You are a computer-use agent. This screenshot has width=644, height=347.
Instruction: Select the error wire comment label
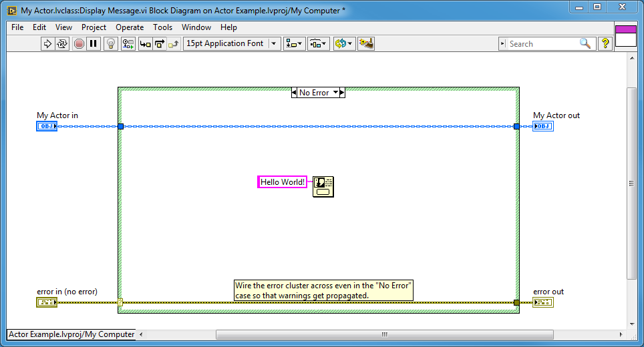click(x=323, y=290)
